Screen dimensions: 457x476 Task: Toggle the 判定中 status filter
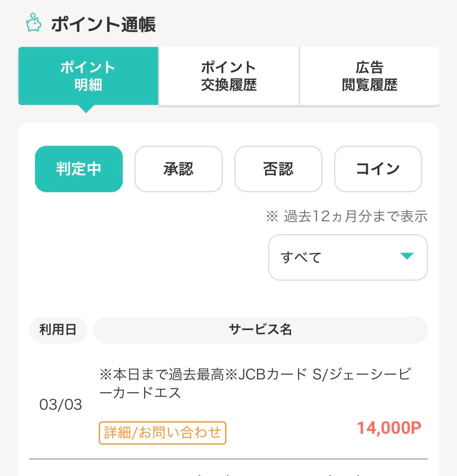point(79,169)
